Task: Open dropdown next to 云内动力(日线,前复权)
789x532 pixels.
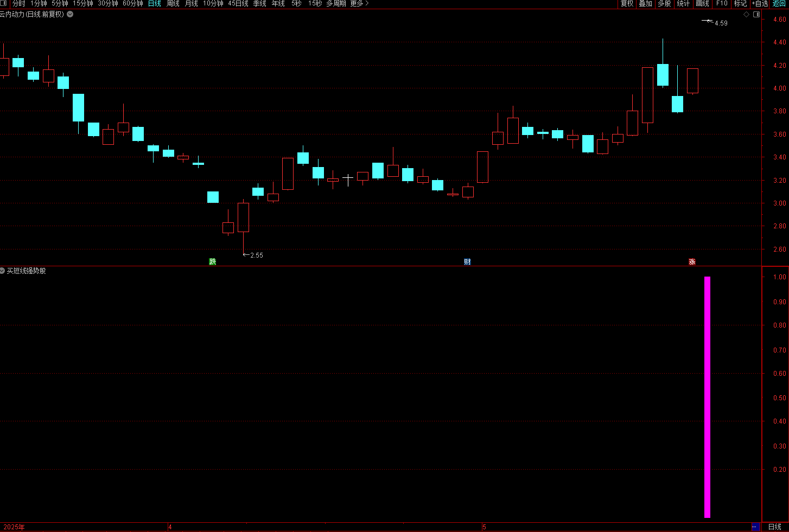Action: (70, 14)
